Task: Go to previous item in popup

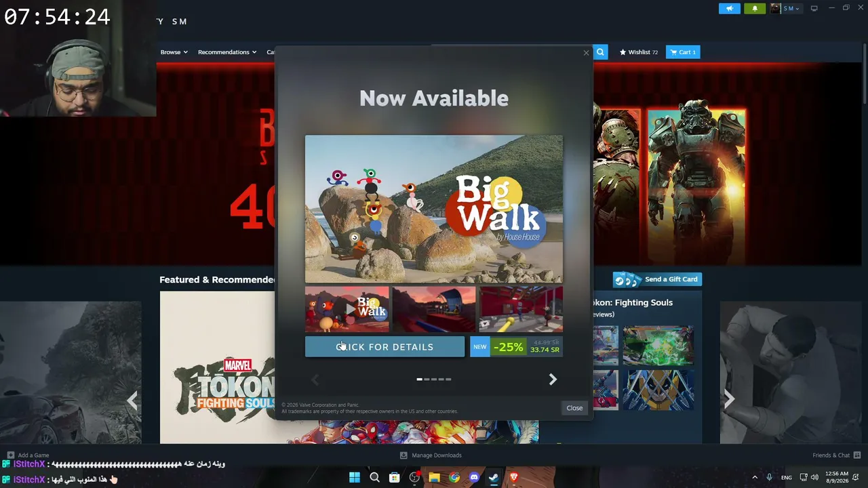Action: point(315,380)
